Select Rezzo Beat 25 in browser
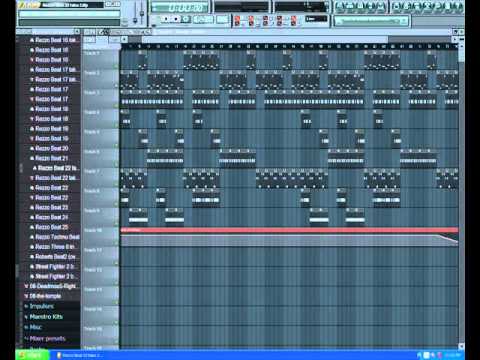 (52, 227)
